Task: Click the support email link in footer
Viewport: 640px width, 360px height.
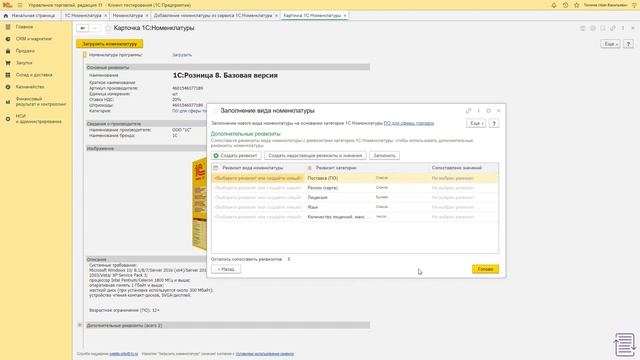Action: [124, 354]
